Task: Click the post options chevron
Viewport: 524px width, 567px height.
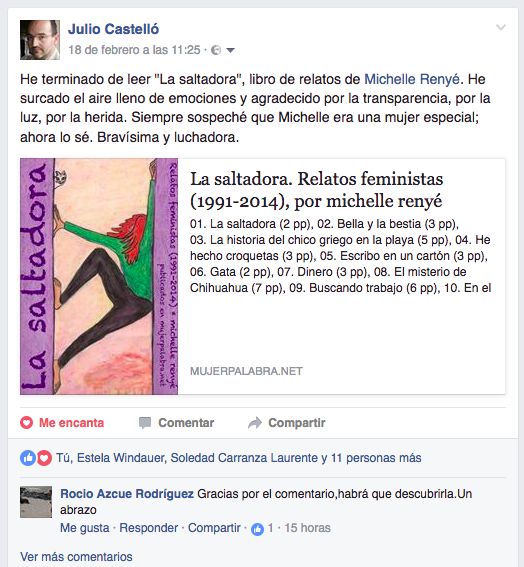Action: [x=501, y=27]
